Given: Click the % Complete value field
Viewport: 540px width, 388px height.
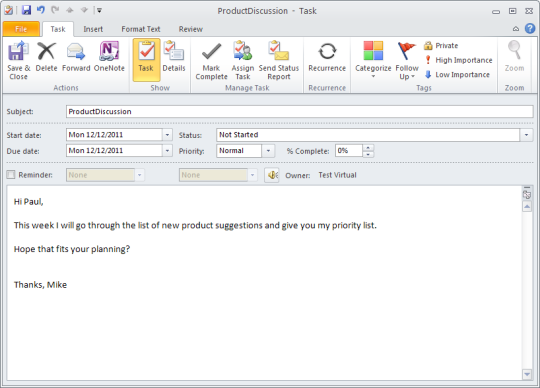Looking at the screenshot, I should tap(349, 151).
